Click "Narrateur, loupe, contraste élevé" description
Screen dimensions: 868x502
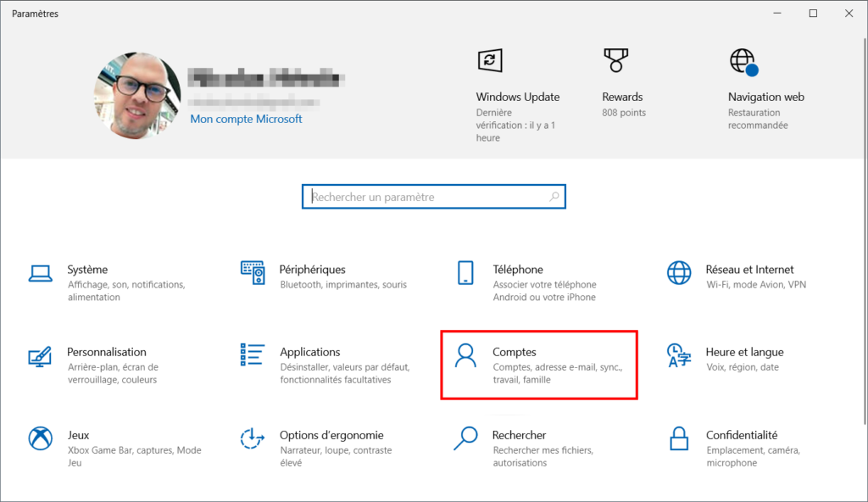pos(336,456)
